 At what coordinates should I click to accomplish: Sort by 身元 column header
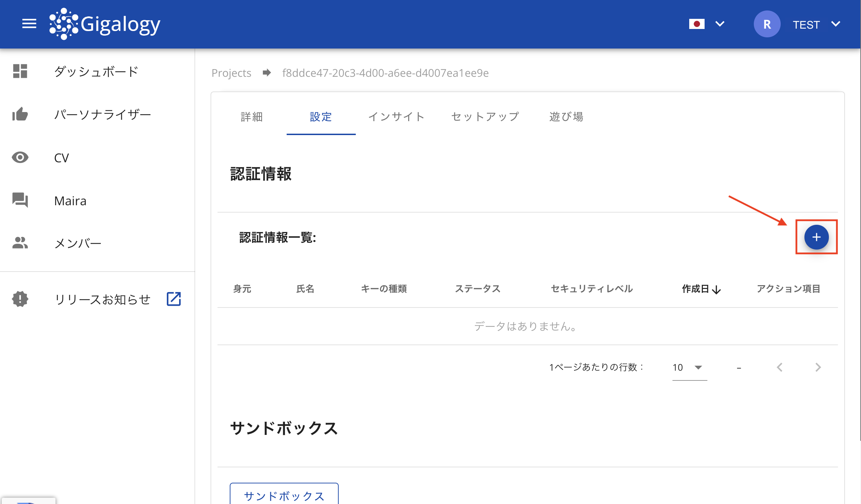[242, 289]
